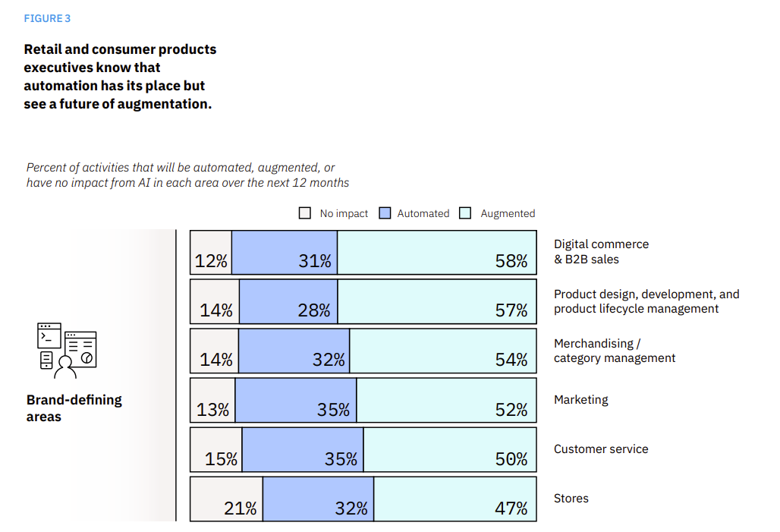Select the 31% automated Digital commerce segment

pos(285,252)
